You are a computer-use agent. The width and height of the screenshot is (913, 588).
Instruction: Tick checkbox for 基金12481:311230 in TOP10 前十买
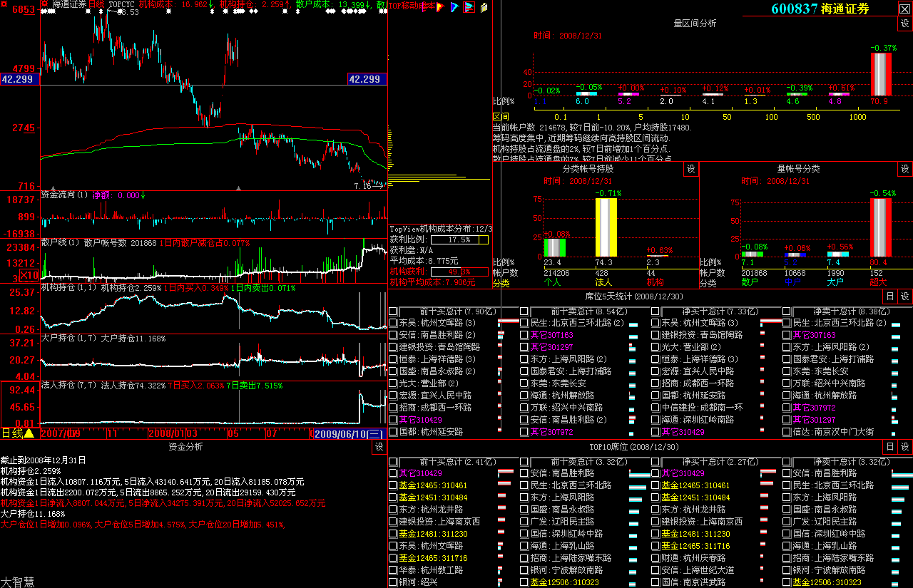coord(393,534)
